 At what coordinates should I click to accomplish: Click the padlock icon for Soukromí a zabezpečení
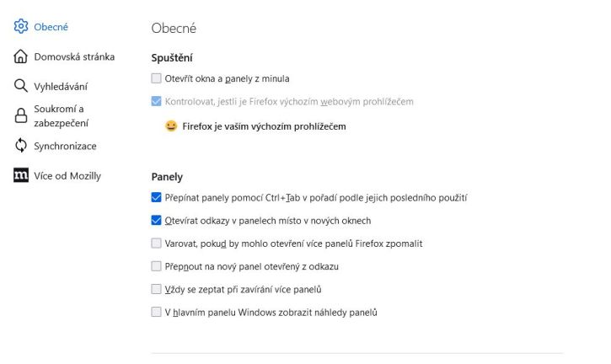(21, 115)
